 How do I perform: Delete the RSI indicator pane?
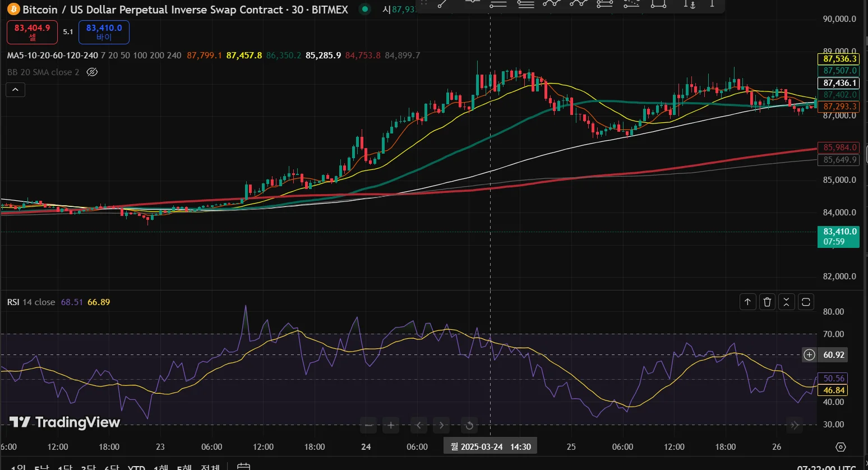(767, 302)
